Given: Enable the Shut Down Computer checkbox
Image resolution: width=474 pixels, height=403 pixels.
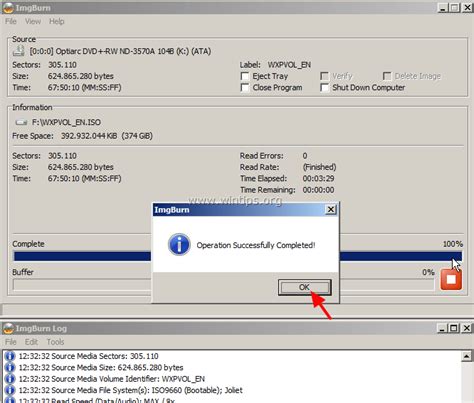Looking at the screenshot, I should click(x=324, y=88).
